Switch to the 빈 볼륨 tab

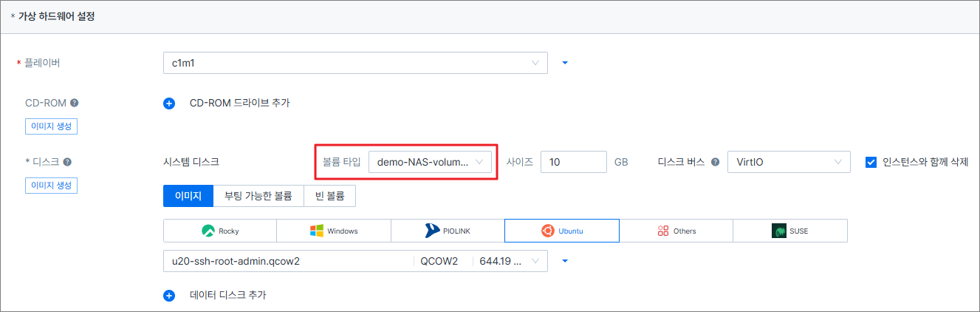(x=330, y=196)
